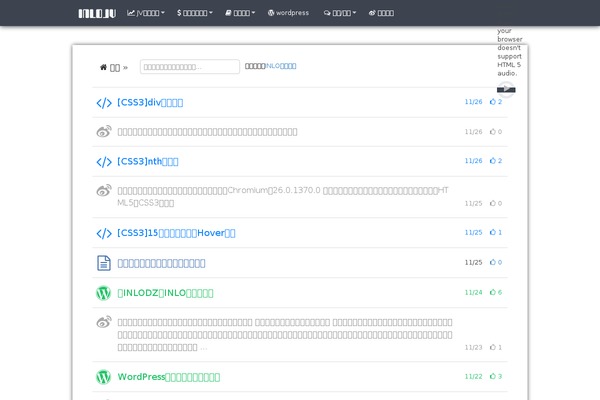Open the chat bubbles dropdown in navbar
600x400 pixels.
coord(340,13)
